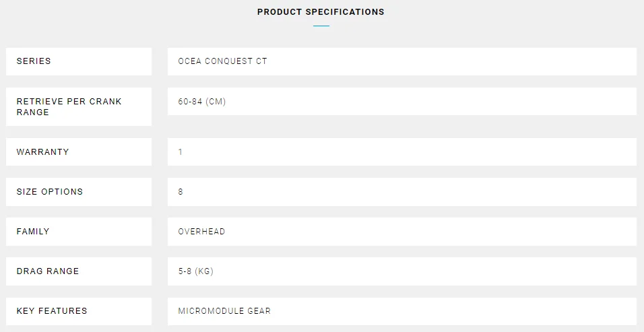The image size is (644, 332).
Task: Click the 60-84 retrieve value
Action: (190, 102)
